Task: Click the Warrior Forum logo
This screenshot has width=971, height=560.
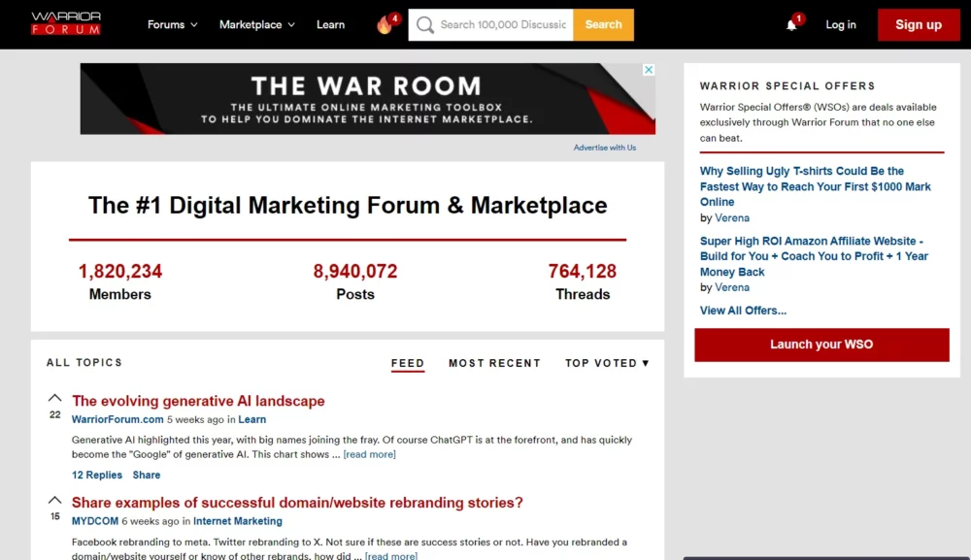Action: (x=66, y=23)
